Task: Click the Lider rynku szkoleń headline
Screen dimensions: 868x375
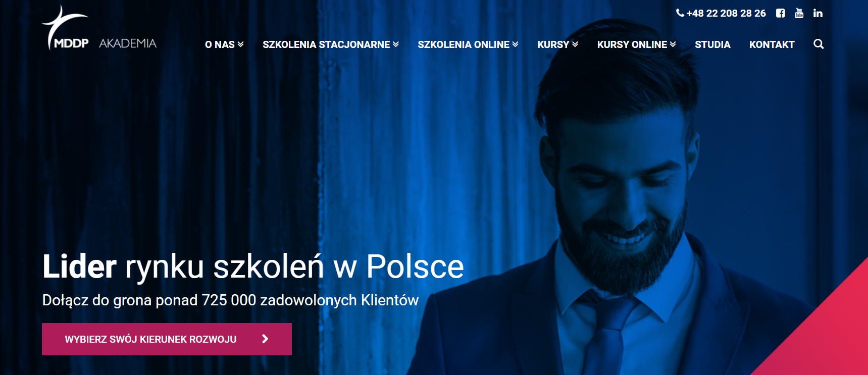Action: point(253,266)
